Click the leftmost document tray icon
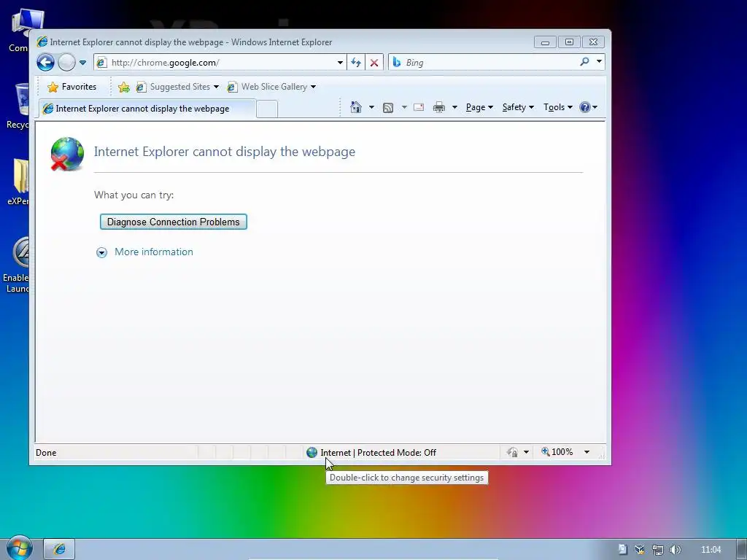 tap(622, 550)
